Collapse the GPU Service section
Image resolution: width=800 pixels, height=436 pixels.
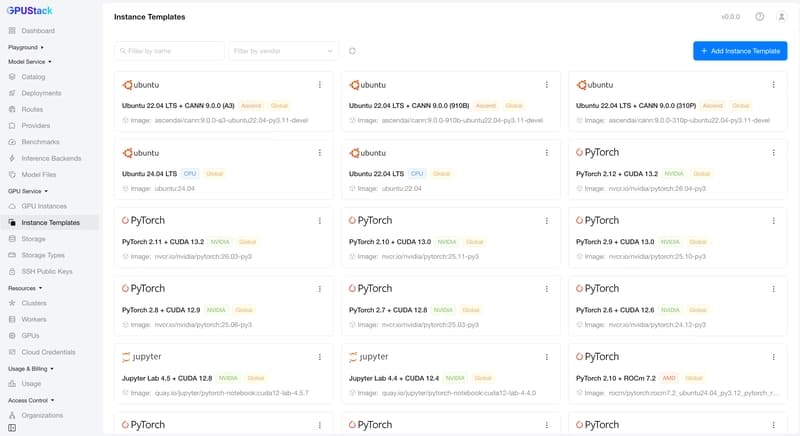point(28,191)
